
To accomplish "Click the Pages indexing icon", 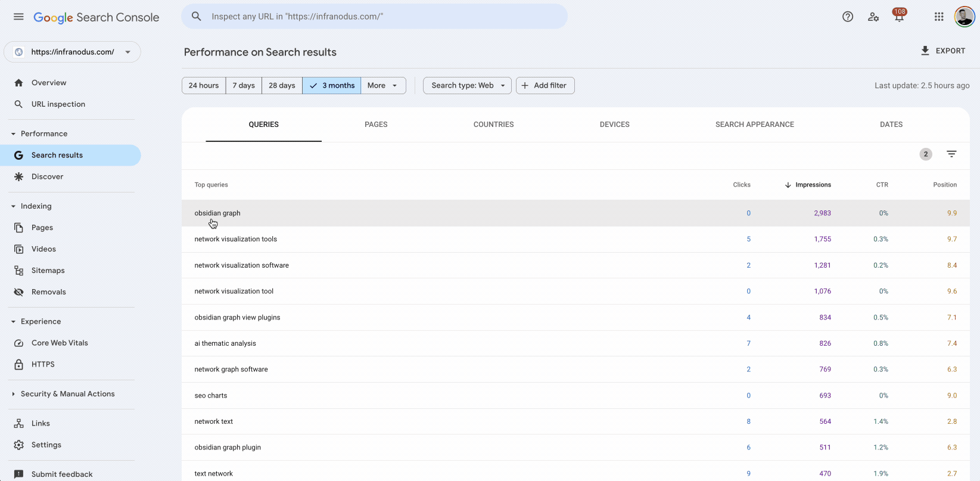I will (x=18, y=228).
